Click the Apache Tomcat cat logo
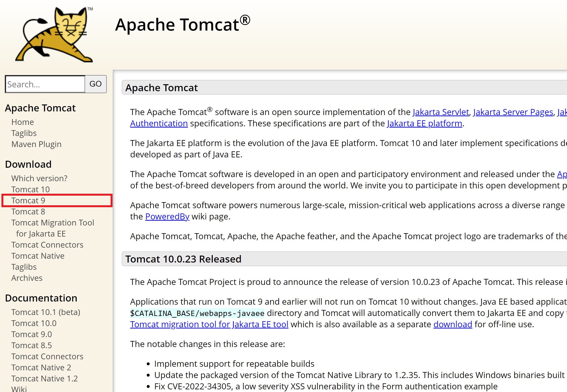Viewport: 567px width, 392px height. coord(54,34)
